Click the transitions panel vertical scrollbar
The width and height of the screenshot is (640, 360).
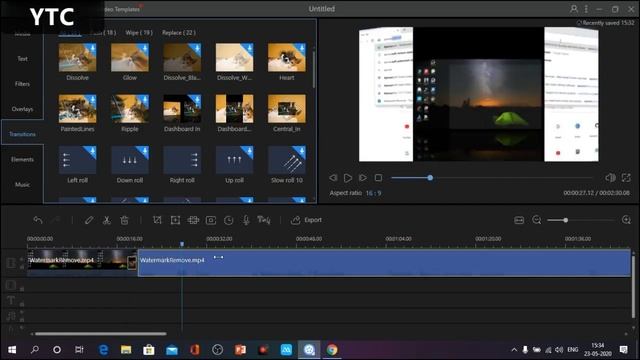pyautogui.click(x=314, y=69)
